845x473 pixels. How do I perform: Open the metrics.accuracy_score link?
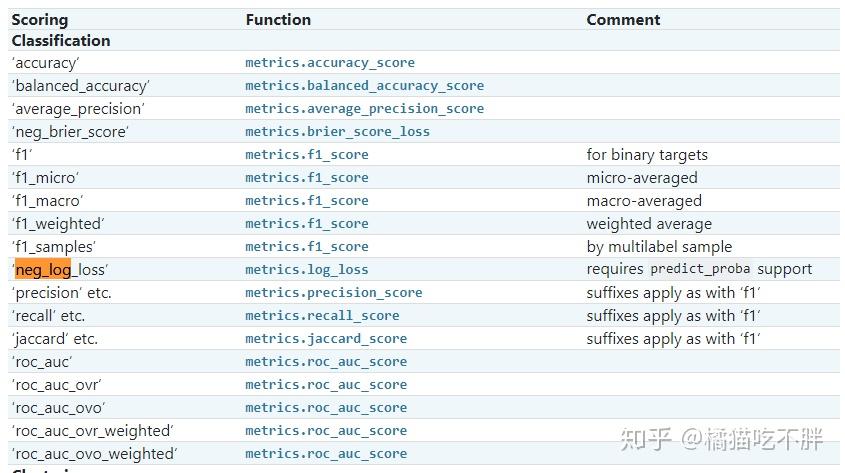coord(330,63)
